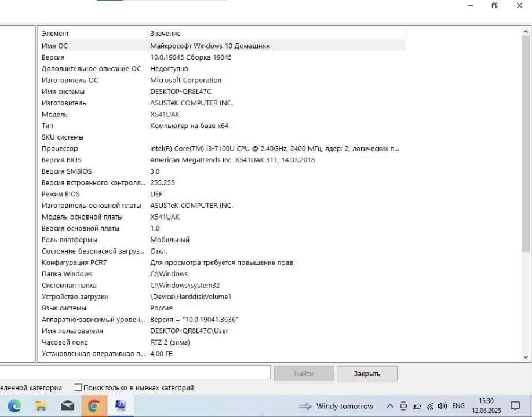Tick the category names only search checkbox
Screen dimensions: 532x417
coord(78,387)
